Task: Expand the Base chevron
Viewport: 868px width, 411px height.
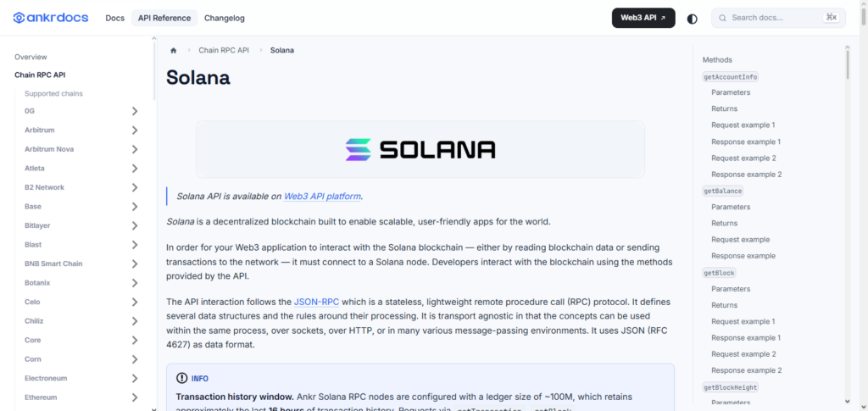Action: pos(135,207)
